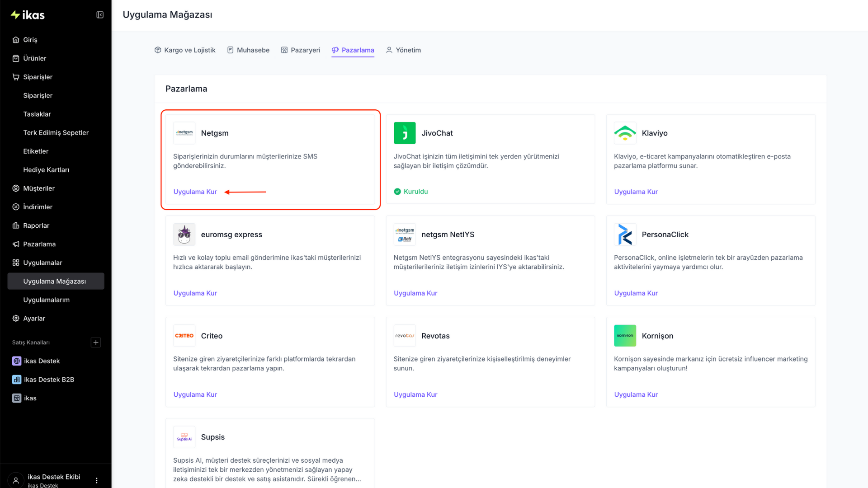Open Terk Edilmiş Sepetler
Image resolution: width=868 pixels, height=488 pixels.
[56, 132]
